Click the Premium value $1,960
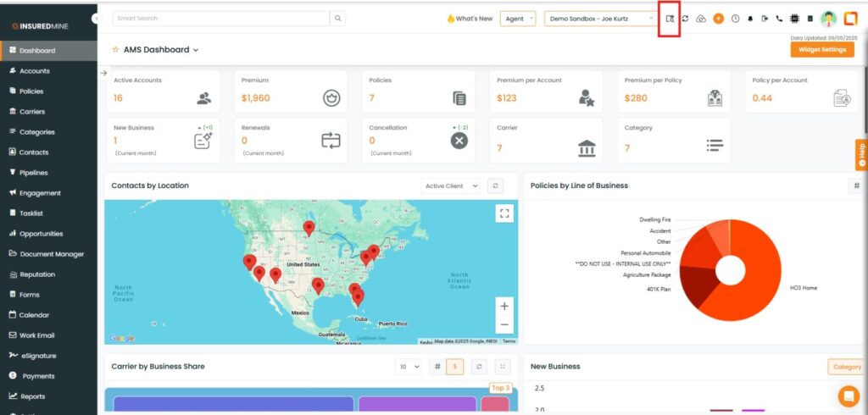The height and width of the screenshot is (415, 868). coord(256,98)
